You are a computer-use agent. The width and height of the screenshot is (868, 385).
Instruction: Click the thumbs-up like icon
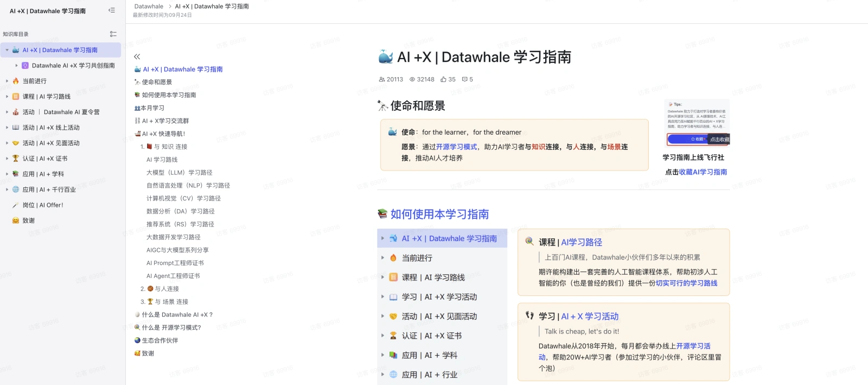pos(443,79)
